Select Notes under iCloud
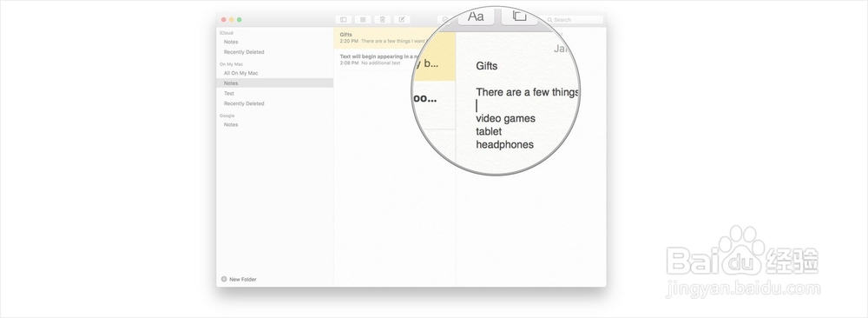The height and width of the screenshot is (318, 868). click(231, 42)
